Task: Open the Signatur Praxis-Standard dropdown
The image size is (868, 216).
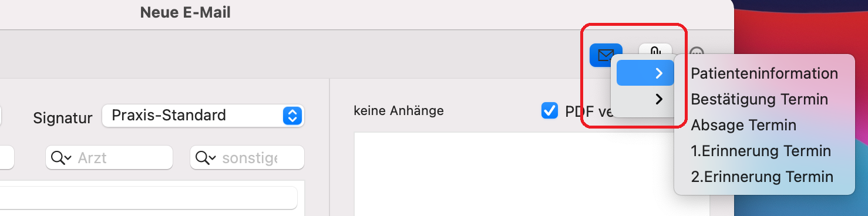Action: point(203,115)
